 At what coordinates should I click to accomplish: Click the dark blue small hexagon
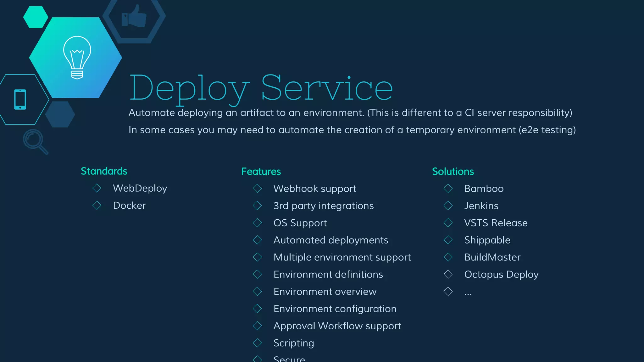60,114
